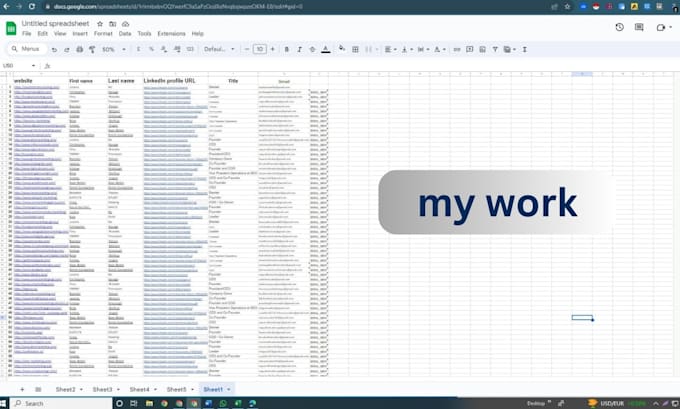Click the undo icon in the toolbar
680x409 pixels.
pyautogui.click(x=54, y=49)
